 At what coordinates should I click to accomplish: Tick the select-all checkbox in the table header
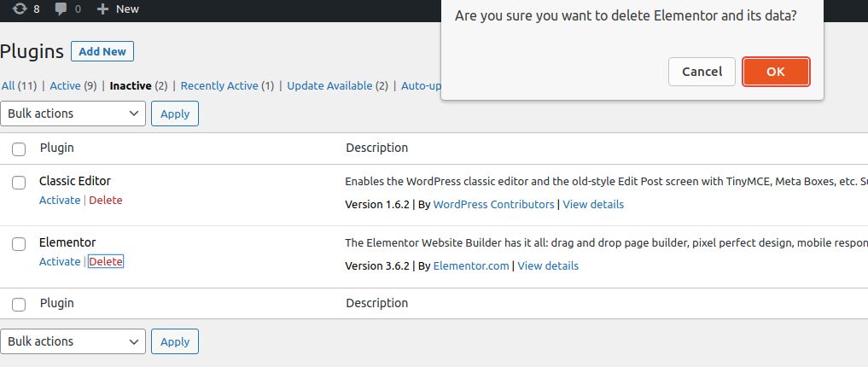(x=19, y=149)
